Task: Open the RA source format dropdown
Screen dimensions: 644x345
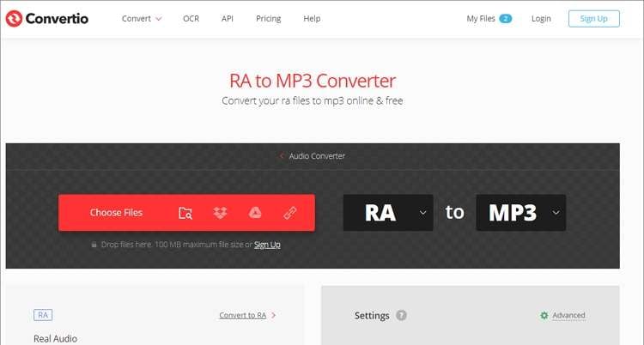Action: coord(388,213)
